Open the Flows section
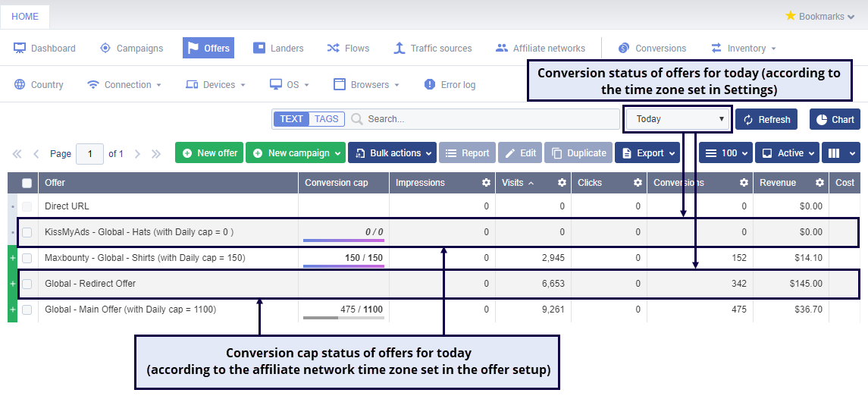Screen dimensions: 868x418 (x=348, y=48)
